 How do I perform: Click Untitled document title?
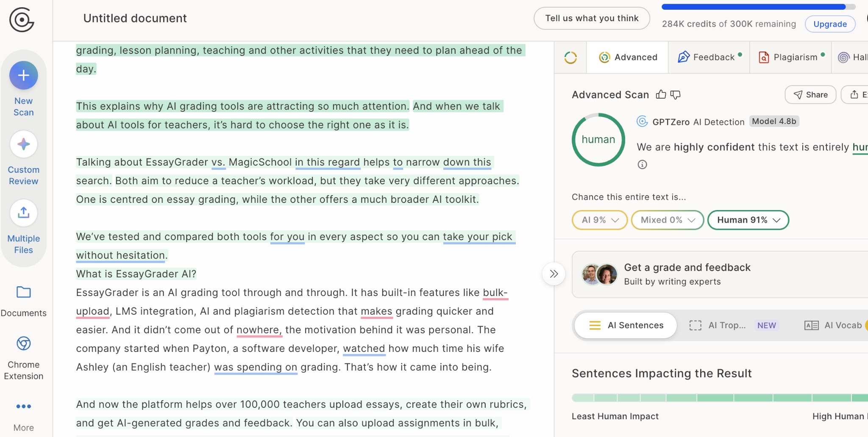pos(135,18)
